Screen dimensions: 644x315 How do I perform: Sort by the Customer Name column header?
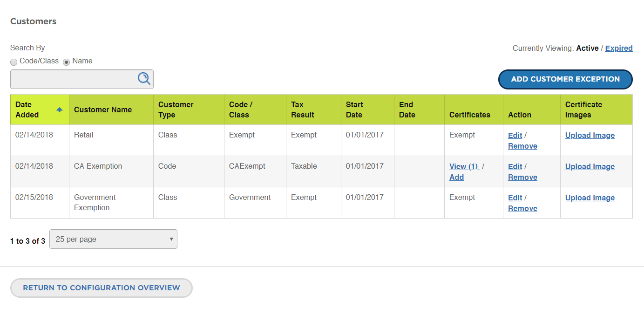(103, 110)
